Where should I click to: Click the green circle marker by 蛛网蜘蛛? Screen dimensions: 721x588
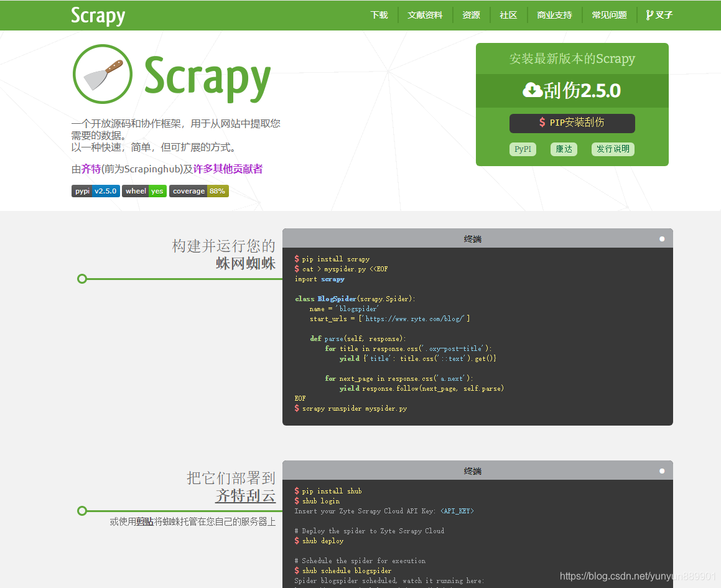click(x=82, y=279)
